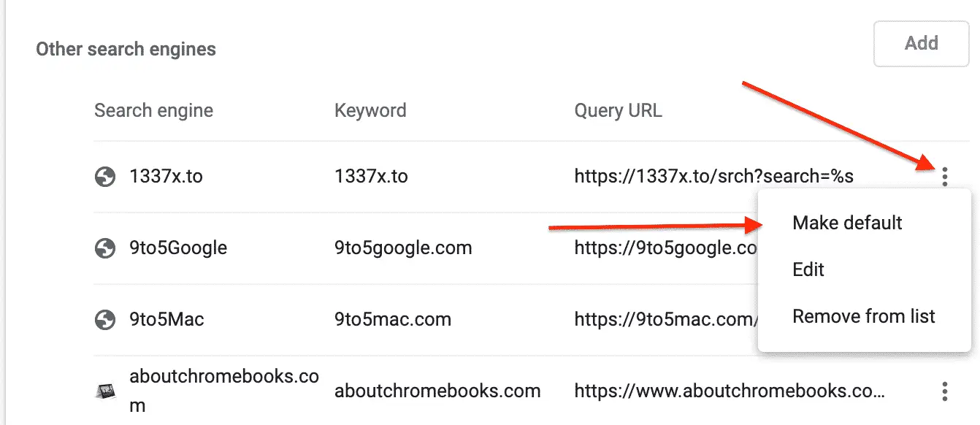Open the three-dot menu for aboutchromebooks.com
Viewport: 980px width, 425px height.
945,391
